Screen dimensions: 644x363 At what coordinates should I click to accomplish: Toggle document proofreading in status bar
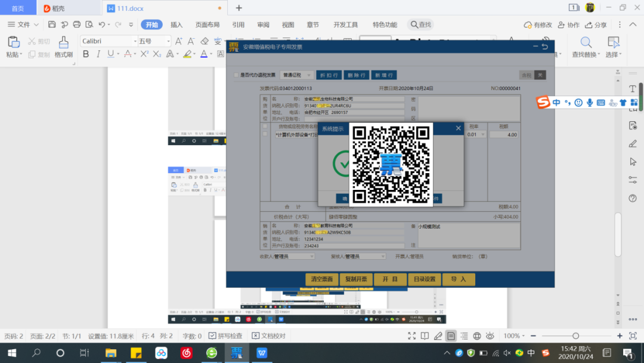268,336
